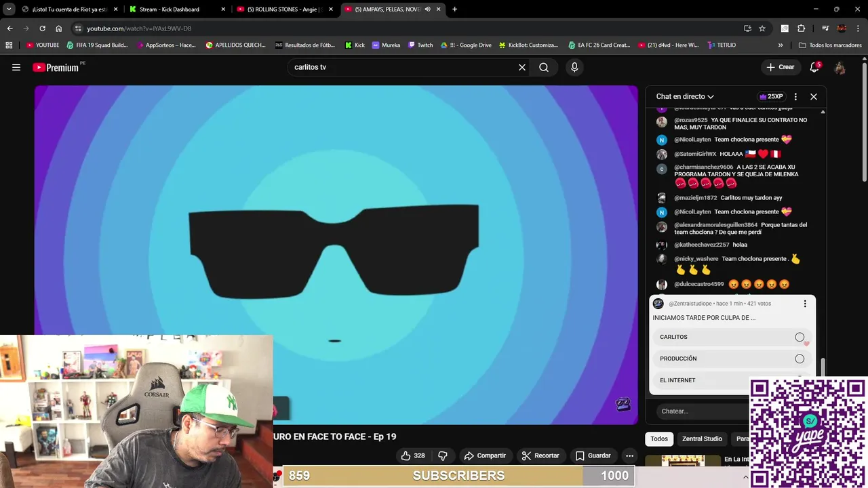Mute tab via speaker icon on active tab
The height and width of the screenshot is (488, 868).
427,9
